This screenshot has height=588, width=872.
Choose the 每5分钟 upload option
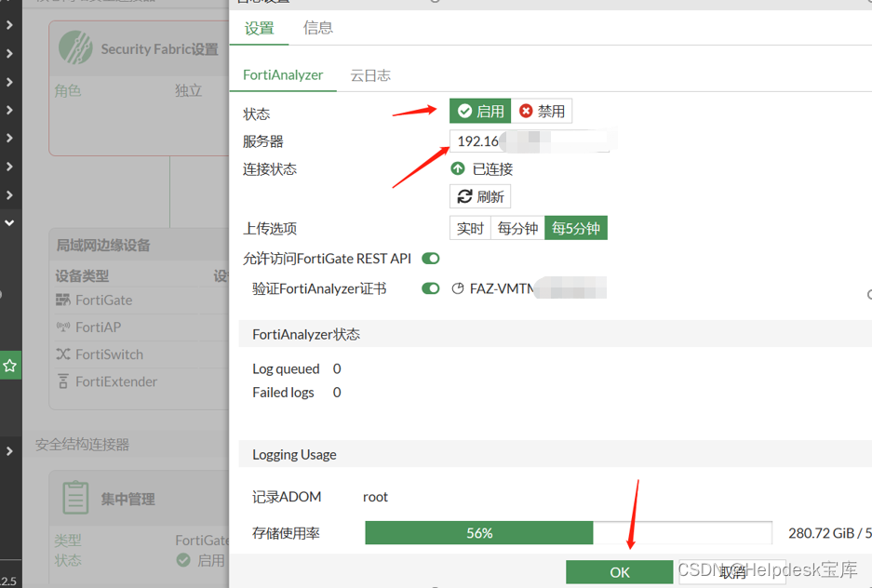(x=576, y=229)
